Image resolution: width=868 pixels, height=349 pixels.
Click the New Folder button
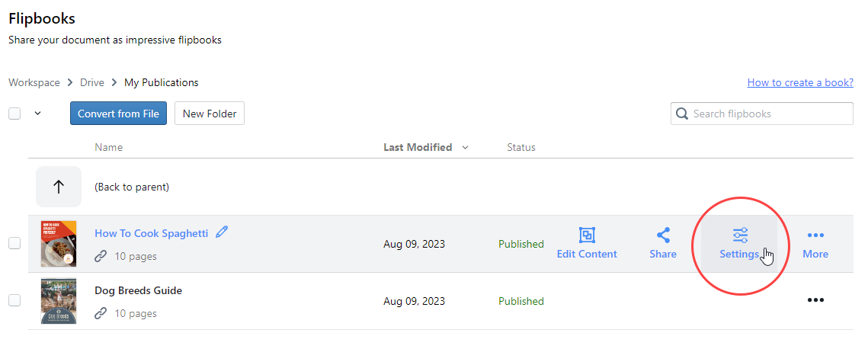pos(210,114)
